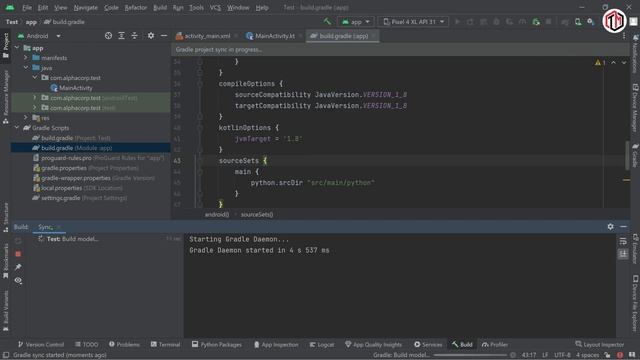640x360 pixels.
Task: Click the Gradle Build model progress bar
Action: coord(470,355)
